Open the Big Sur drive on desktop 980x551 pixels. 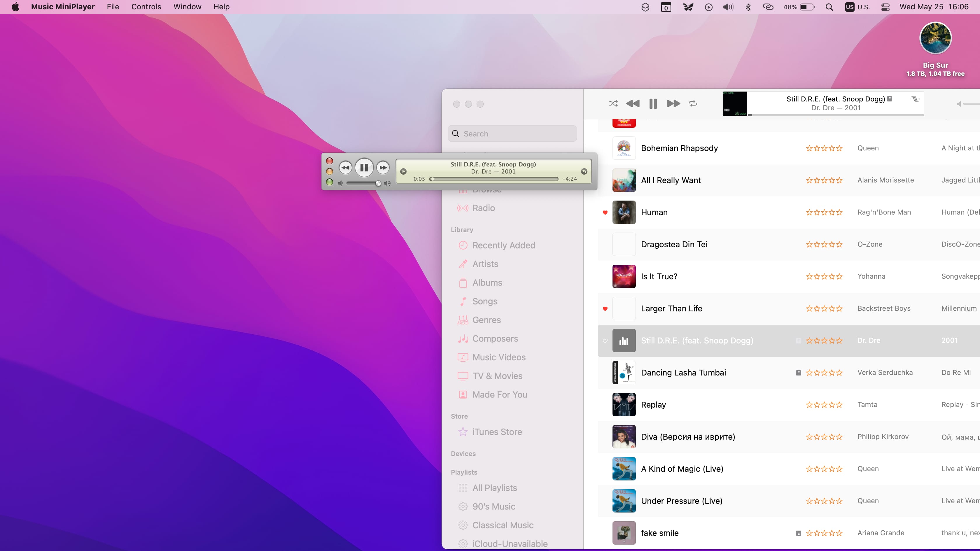coord(935,50)
